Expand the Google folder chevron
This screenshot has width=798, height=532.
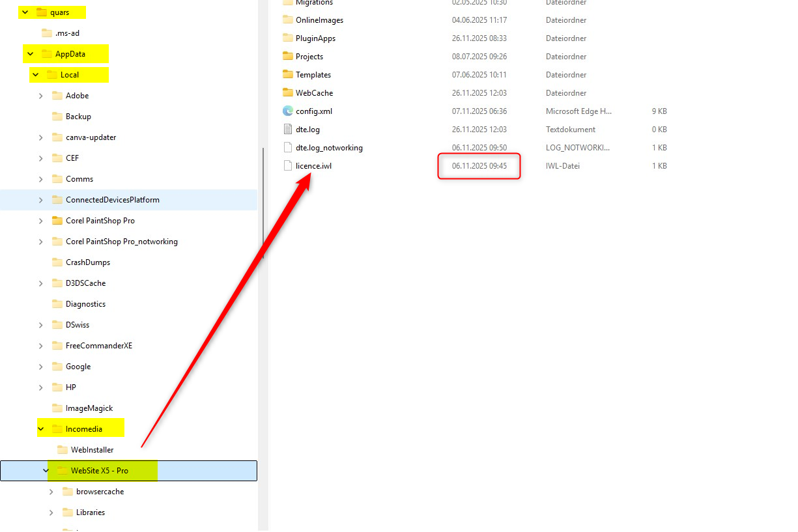[41, 367]
